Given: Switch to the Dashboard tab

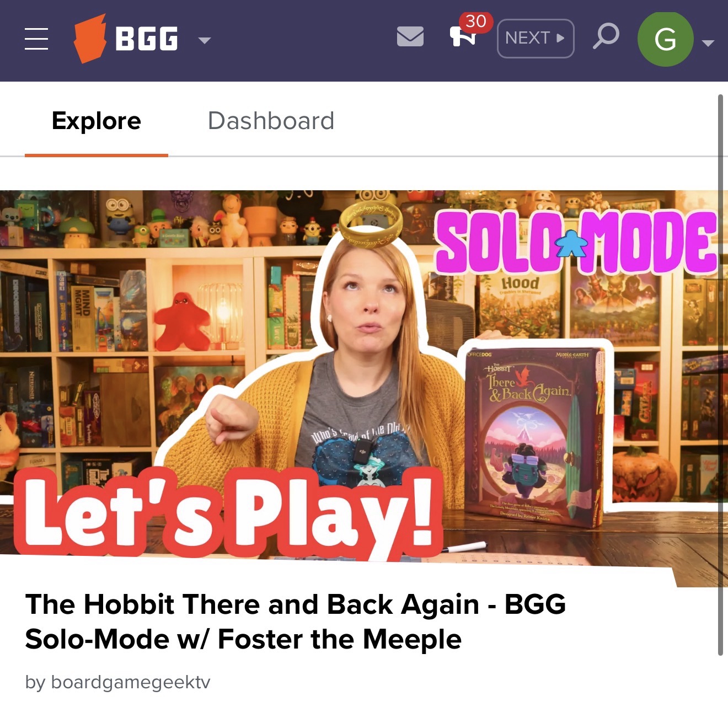Looking at the screenshot, I should point(271,120).
